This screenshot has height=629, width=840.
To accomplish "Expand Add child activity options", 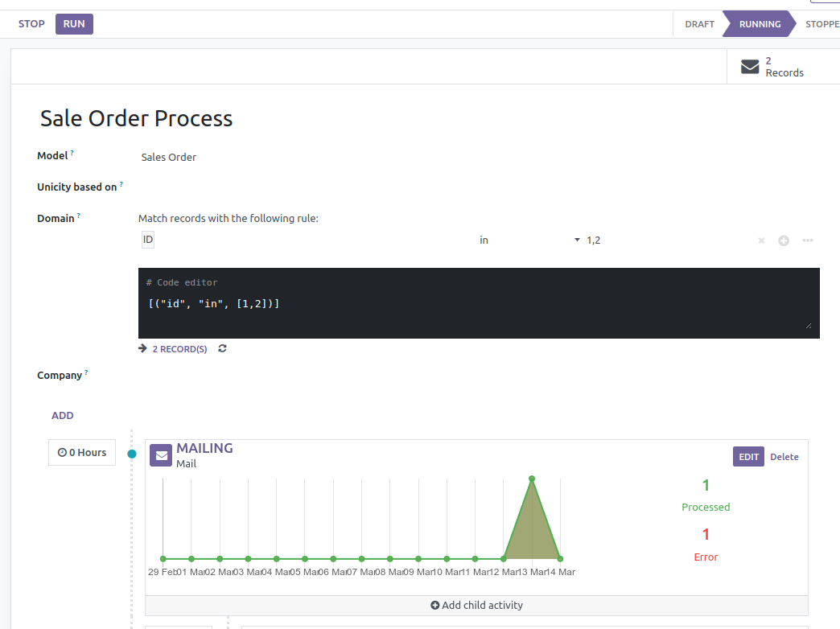I will coord(476,605).
